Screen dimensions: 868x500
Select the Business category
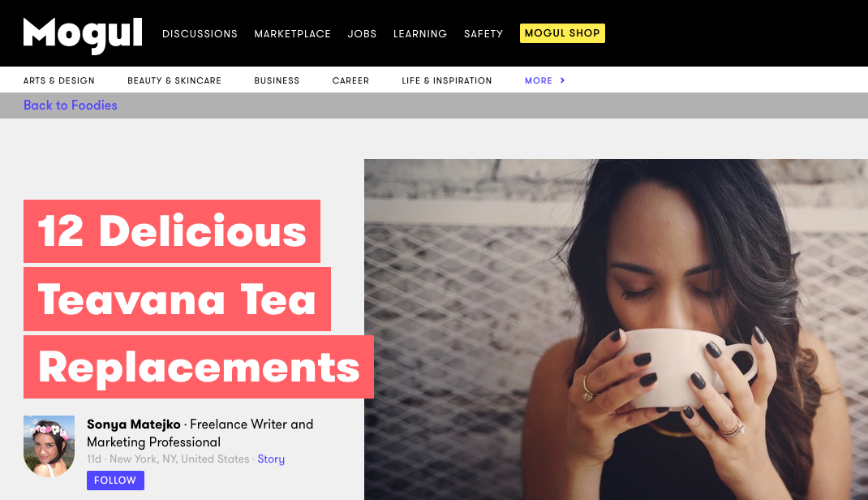(277, 80)
